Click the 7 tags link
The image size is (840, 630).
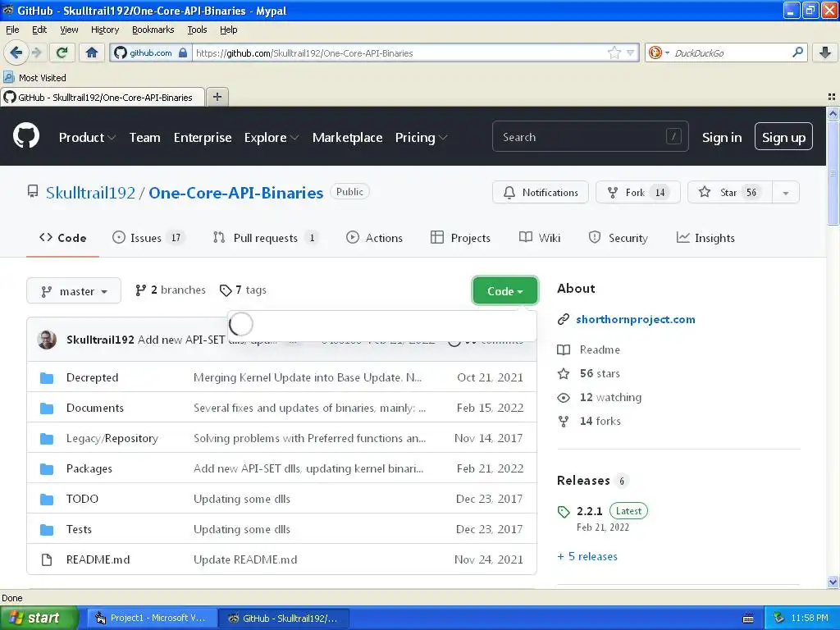click(x=243, y=290)
